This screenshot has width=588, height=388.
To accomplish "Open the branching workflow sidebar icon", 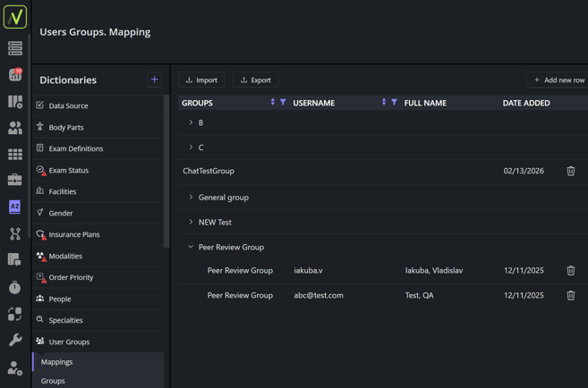I will [x=15, y=233].
